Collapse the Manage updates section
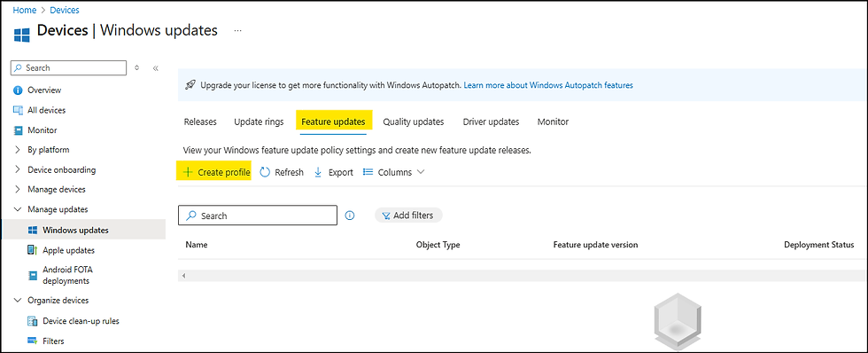Image resolution: width=868 pixels, height=353 pixels. (x=17, y=209)
